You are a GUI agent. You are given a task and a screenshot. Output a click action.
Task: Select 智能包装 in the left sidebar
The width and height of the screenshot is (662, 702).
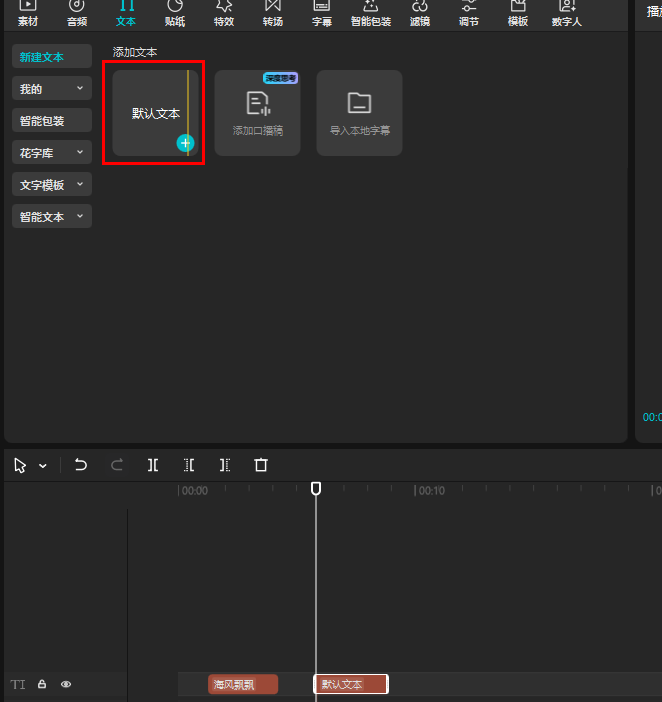52,121
